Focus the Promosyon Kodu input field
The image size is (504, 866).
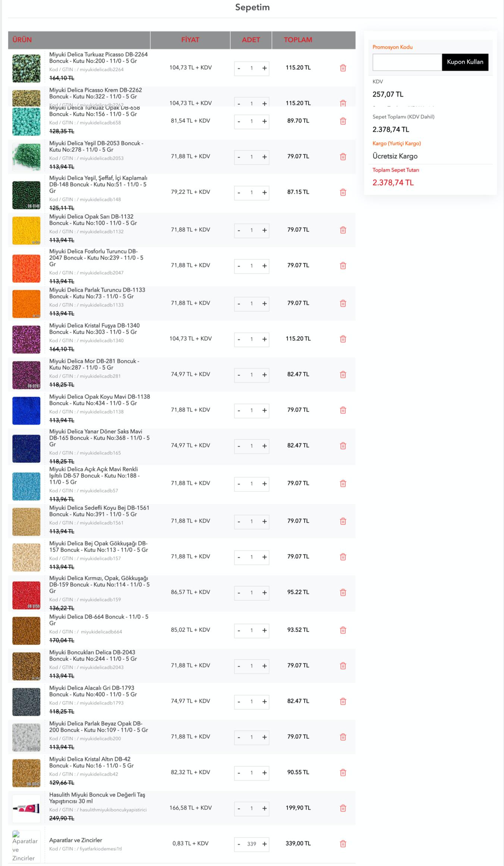tap(407, 62)
